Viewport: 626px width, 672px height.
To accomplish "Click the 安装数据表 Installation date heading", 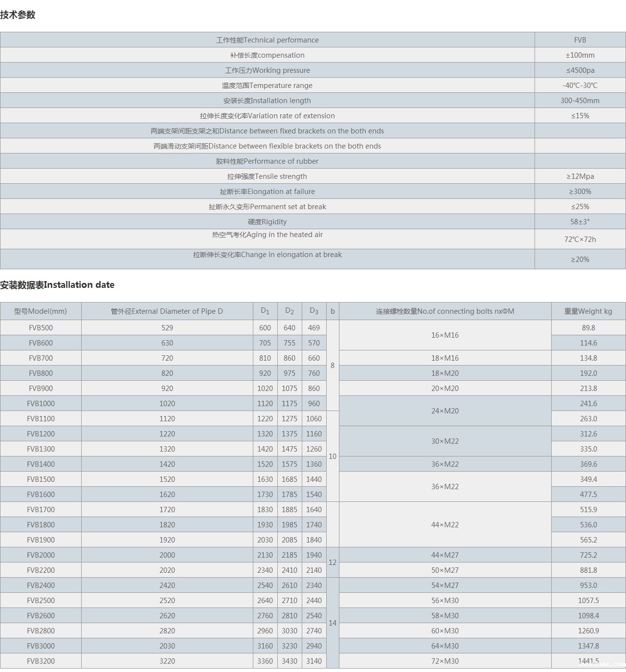I will pos(57,284).
